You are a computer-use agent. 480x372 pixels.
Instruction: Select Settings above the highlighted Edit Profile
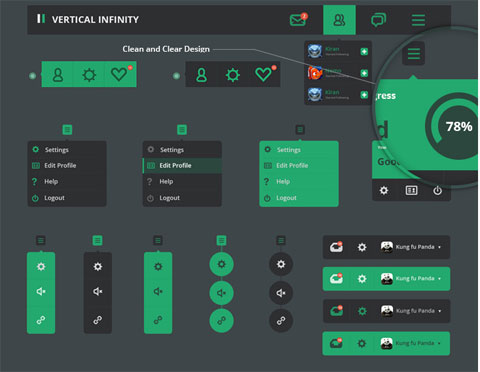[182, 150]
